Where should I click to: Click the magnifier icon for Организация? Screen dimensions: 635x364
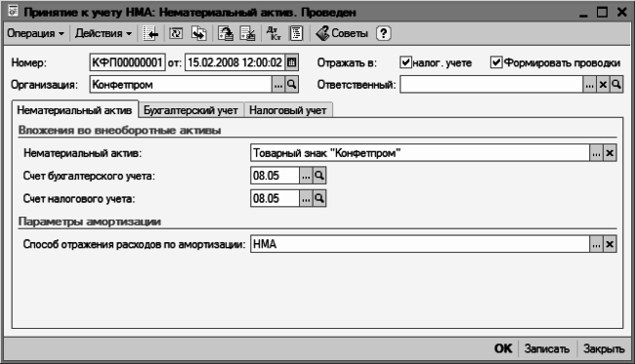(x=291, y=85)
